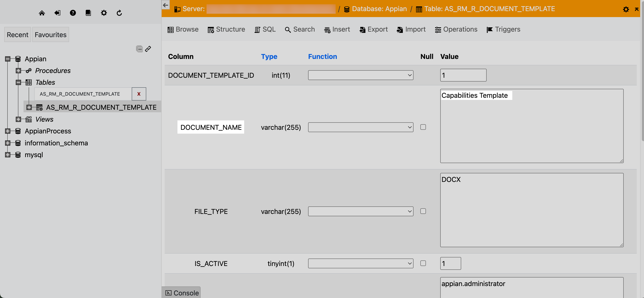Open the SQL tab
The height and width of the screenshot is (298, 644).
[265, 29]
